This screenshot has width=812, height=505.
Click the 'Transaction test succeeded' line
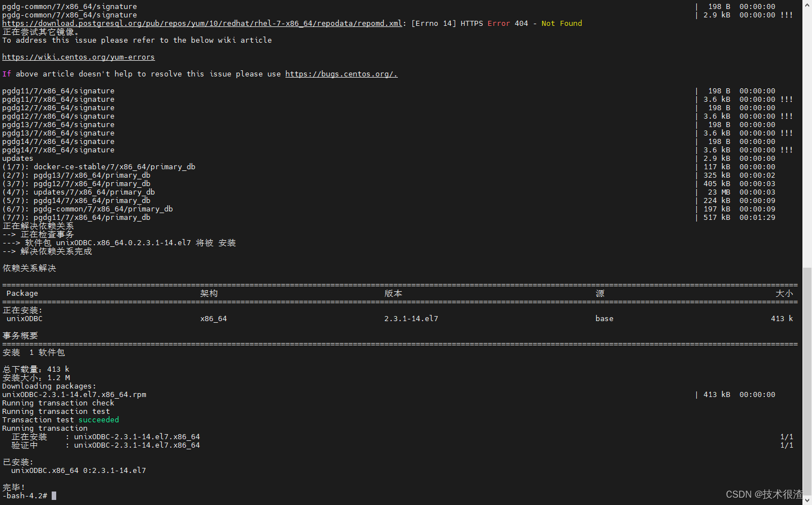pyautogui.click(x=61, y=420)
